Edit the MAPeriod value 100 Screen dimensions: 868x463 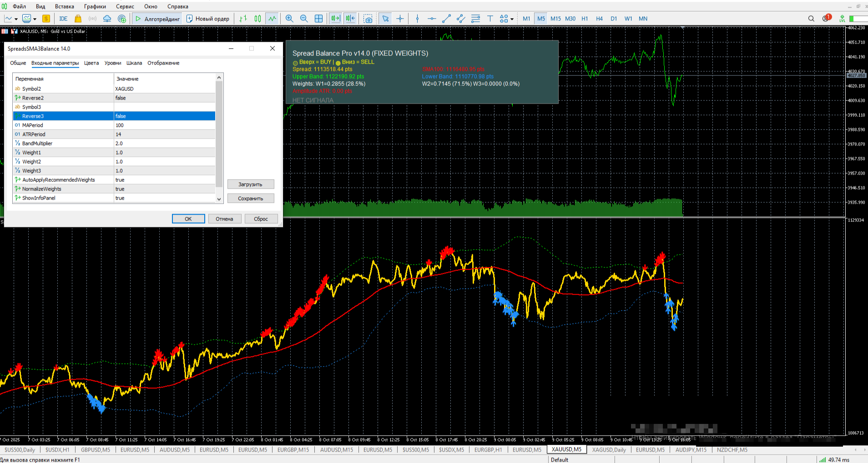(x=164, y=125)
